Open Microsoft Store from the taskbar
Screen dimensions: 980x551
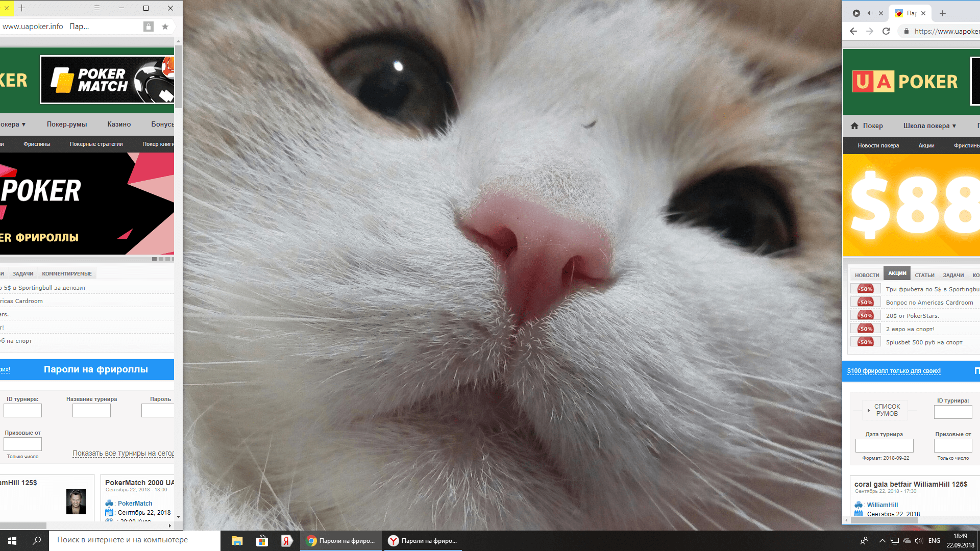pyautogui.click(x=262, y=541)
